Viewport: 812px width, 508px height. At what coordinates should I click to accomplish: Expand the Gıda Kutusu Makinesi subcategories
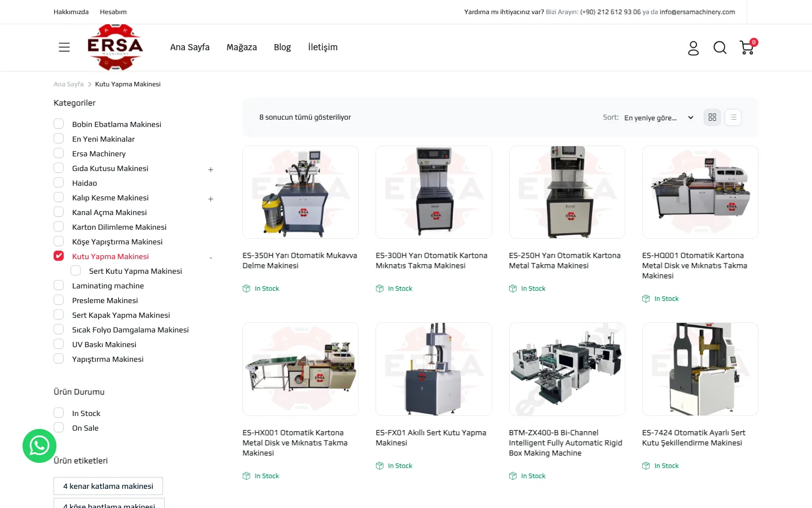click(x=211, y=169)
